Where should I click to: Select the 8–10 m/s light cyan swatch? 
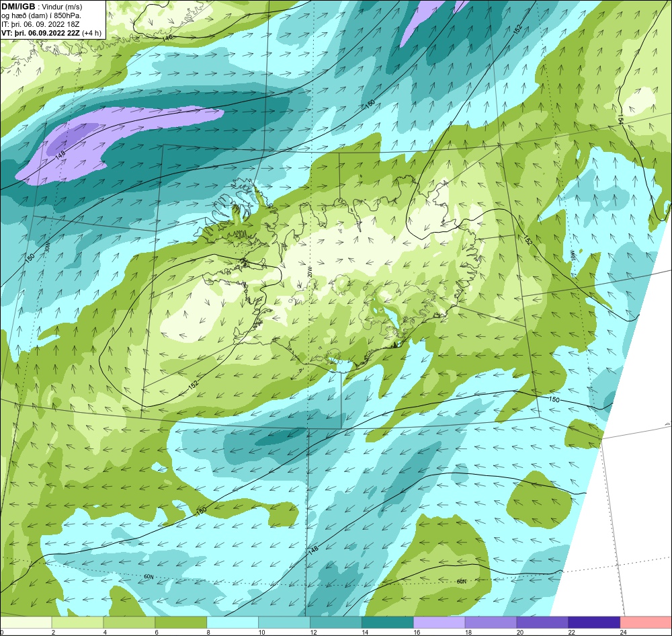[233, 623]
